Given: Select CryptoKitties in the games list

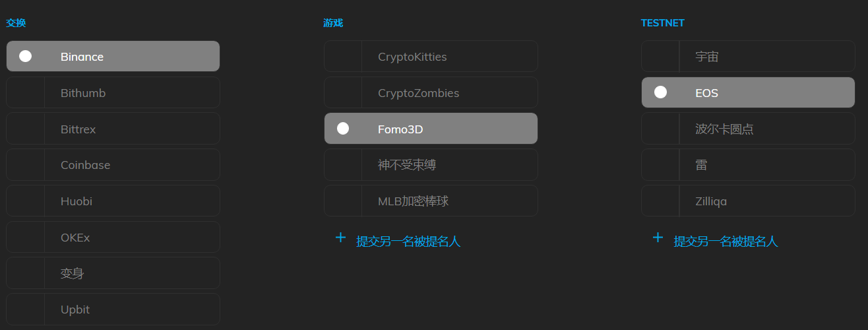Looking at the screenshot, I should pos(431,57).
